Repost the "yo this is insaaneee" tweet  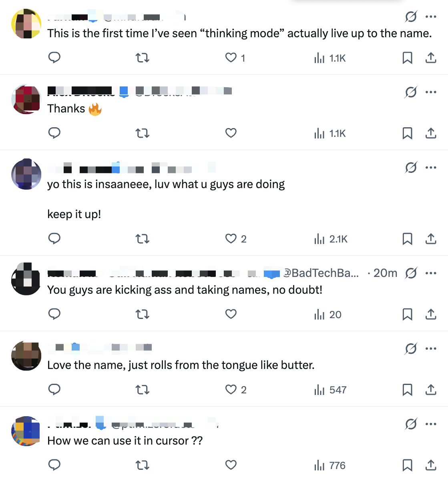(143, 239)
